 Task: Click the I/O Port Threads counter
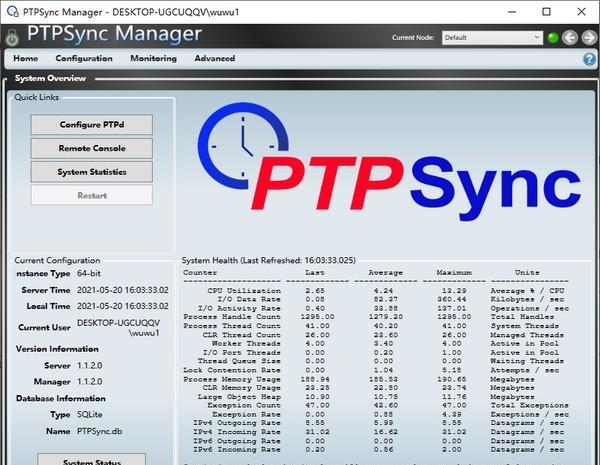(x=241, y=352)
